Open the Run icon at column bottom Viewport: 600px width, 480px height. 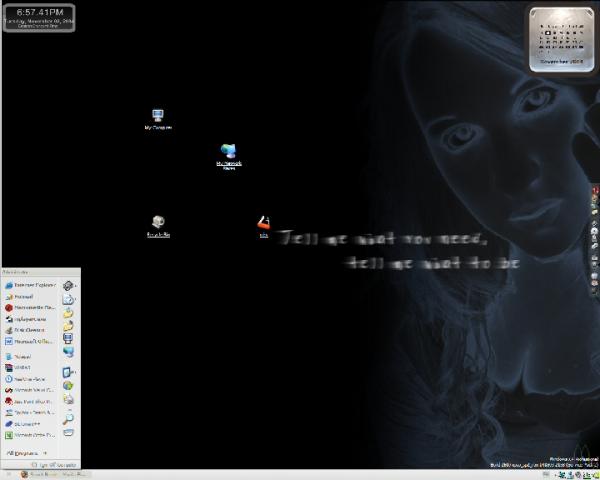click(x=68, y=433)
